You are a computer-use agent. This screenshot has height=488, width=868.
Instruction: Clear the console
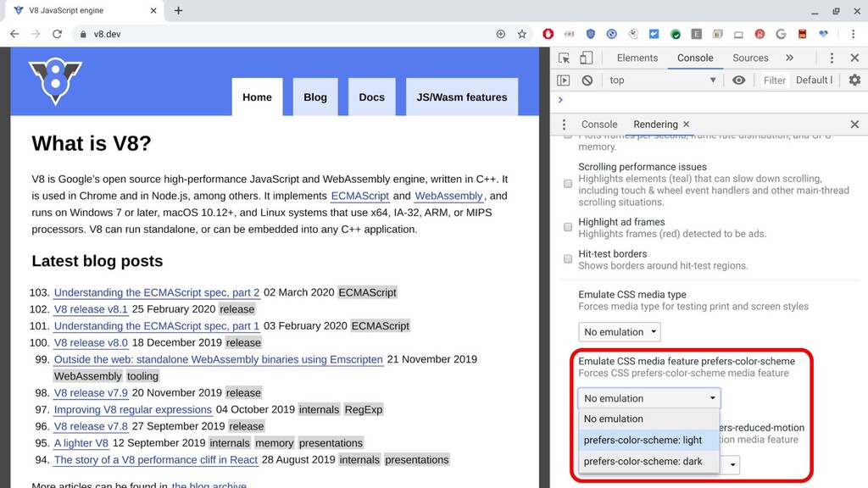pyautogui.click(x=587, y=80)
